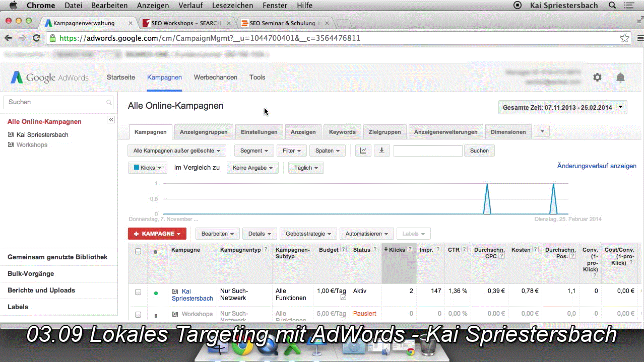Open the Filter dropdown

[x=292, y=151]
